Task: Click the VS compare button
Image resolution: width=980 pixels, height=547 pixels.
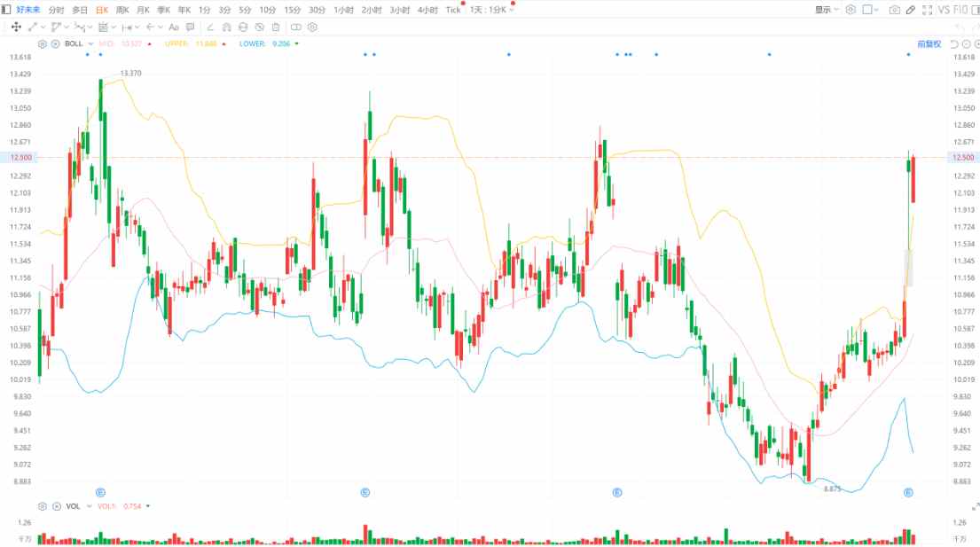Action: tap(944, 10)
